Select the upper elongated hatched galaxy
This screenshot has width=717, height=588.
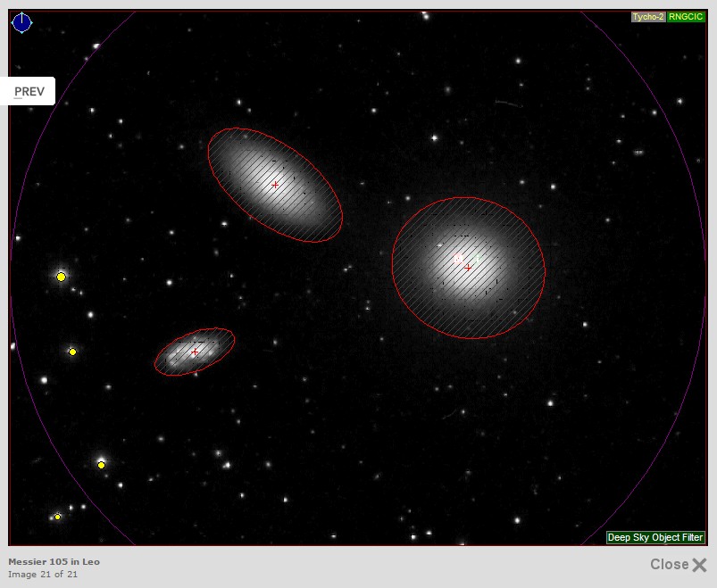click(x=275, y=185)
